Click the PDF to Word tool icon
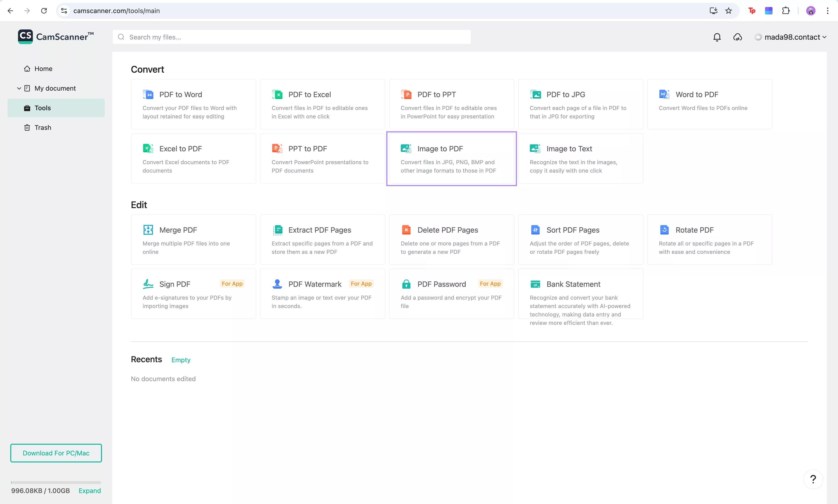Screen dimensions: 838x504 [148, 94]
